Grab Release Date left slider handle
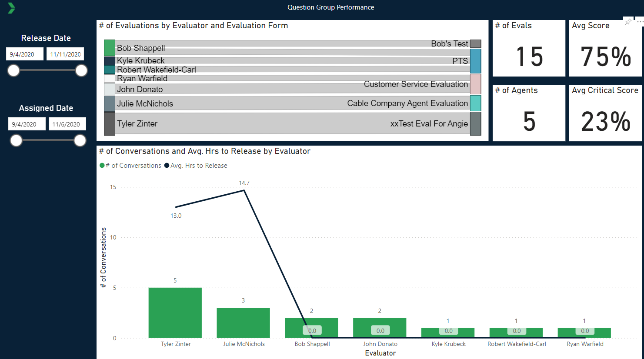Image resolution: width=644 pixels, height=359 pixels. (14, 70)
